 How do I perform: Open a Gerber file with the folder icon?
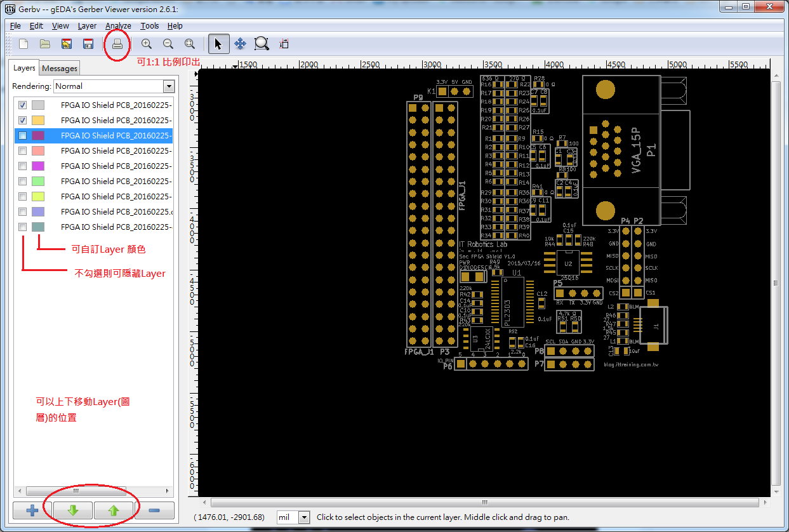(x=44, y=43)
